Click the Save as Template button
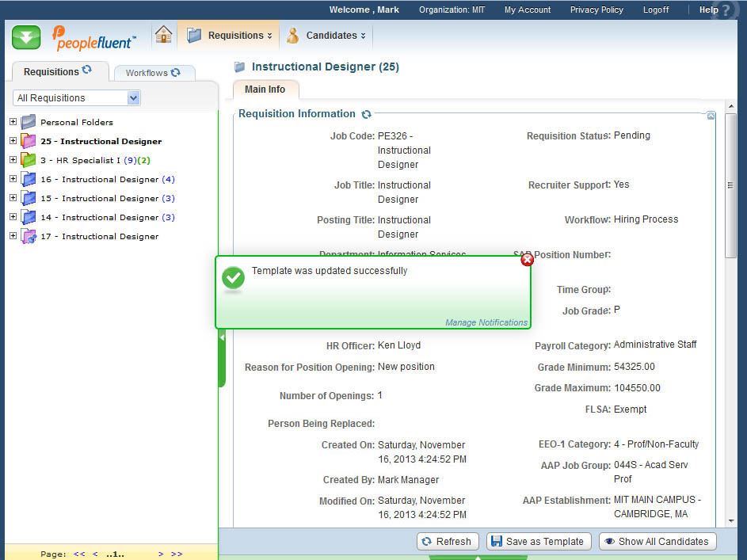This screenshot has width=747, height=560. coord(538,541)
